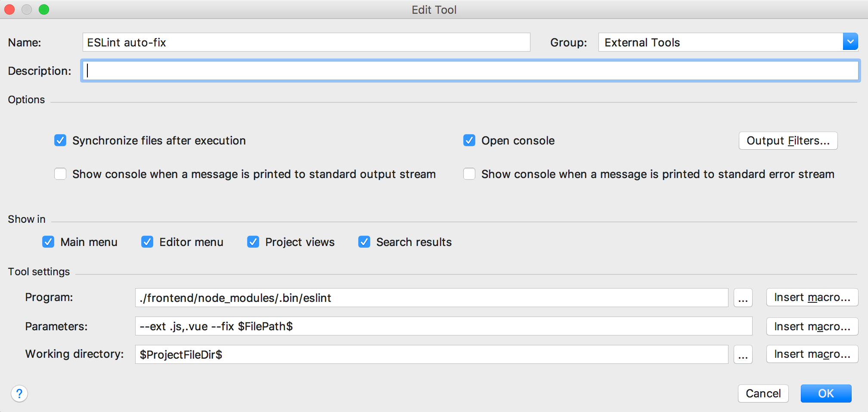Screen dimensions: 868x412
Task: Click the Parameters input field
Action: (443, 326)
